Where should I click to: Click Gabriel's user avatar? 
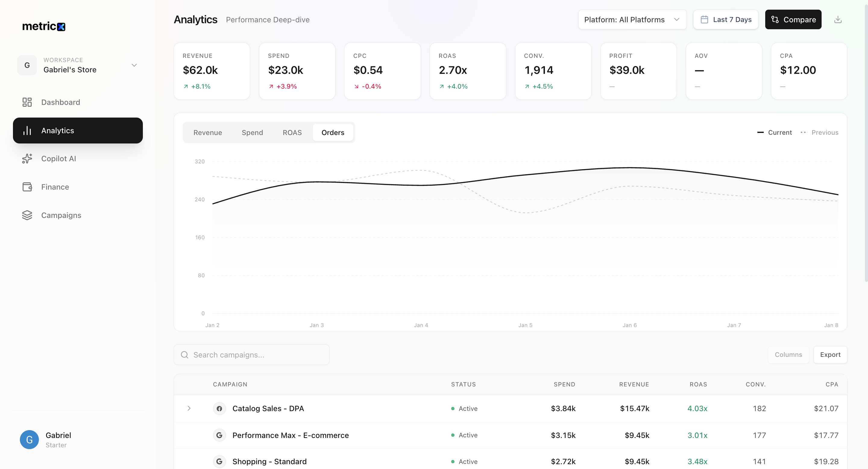[x=29, y=439]
